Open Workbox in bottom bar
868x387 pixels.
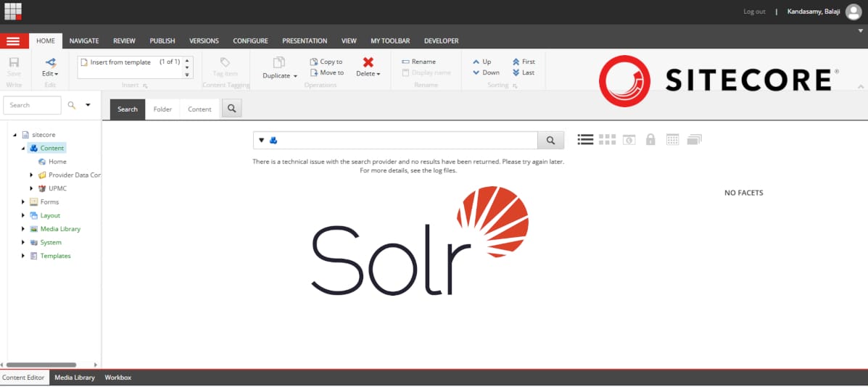(118, 378)
